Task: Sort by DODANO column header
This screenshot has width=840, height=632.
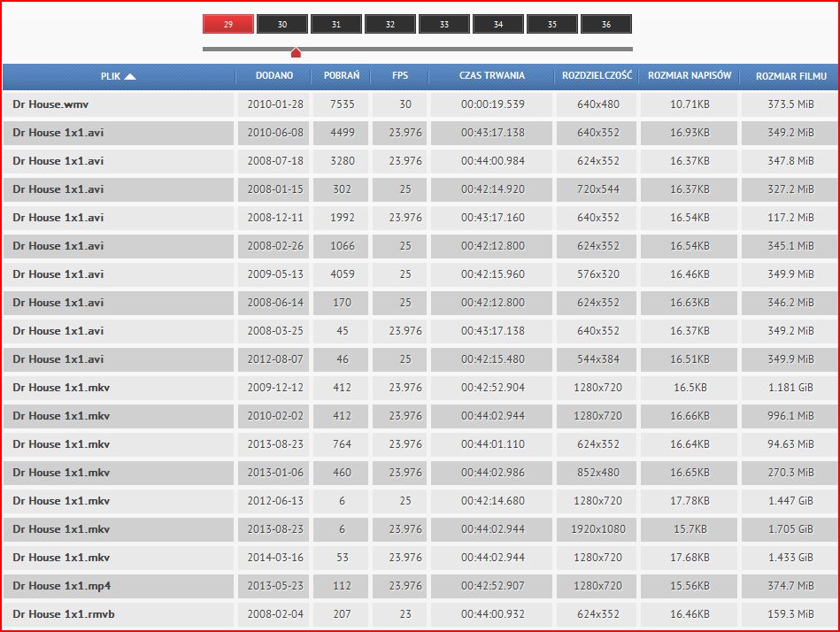Action: point(274,75)
